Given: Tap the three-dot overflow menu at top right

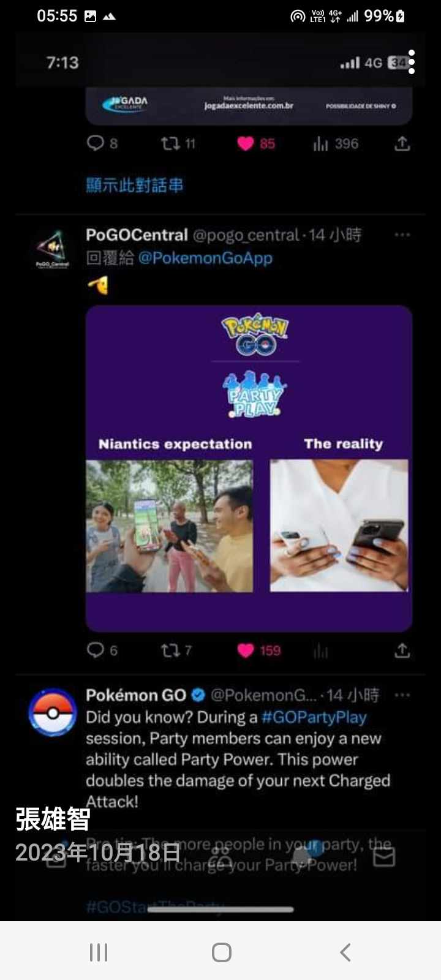Looking at the screenshot, I should tap(412, 62).
